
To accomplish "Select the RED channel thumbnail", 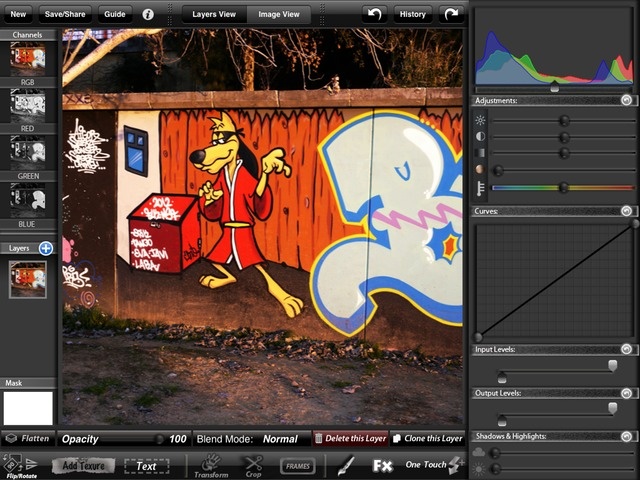I will 28,106.
